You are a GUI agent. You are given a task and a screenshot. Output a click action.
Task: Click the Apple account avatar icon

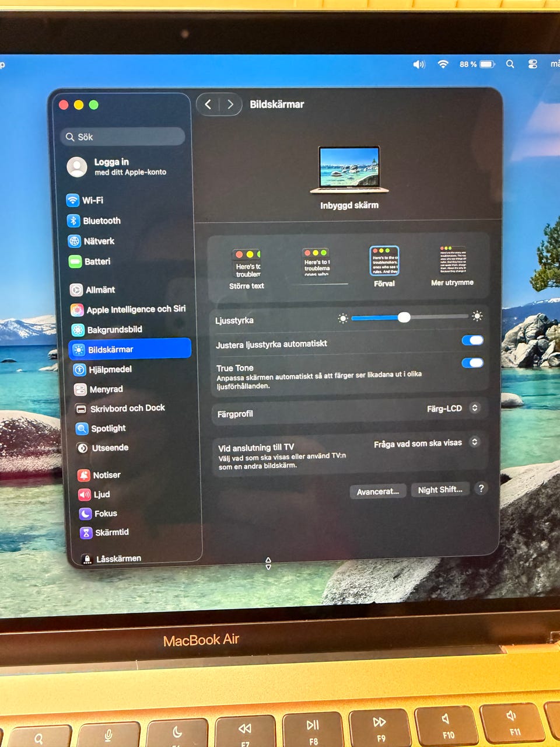(x=77, y=167)
